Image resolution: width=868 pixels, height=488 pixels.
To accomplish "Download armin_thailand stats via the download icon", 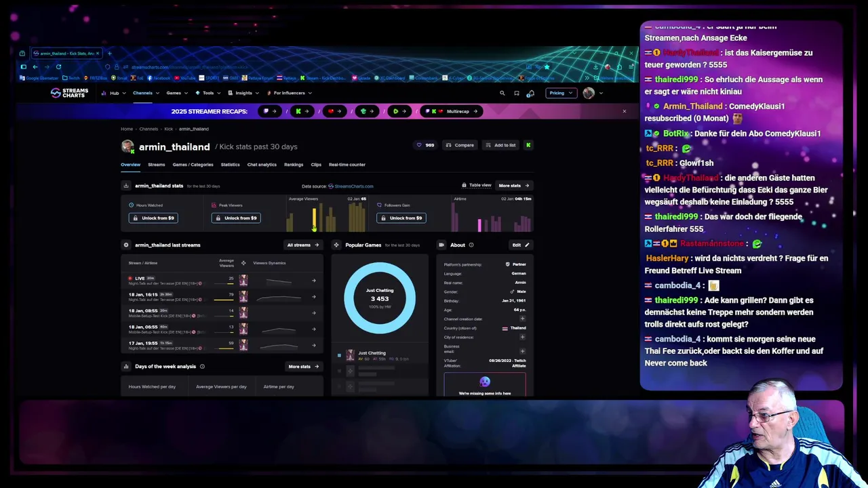I will 125,185.
